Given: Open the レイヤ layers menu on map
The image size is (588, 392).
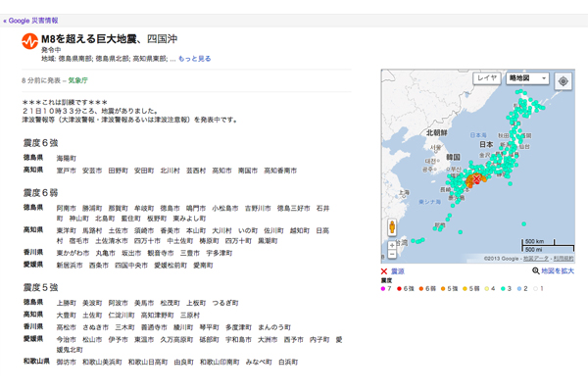Looking at the screenshot, I should click(x=486, y=78).
